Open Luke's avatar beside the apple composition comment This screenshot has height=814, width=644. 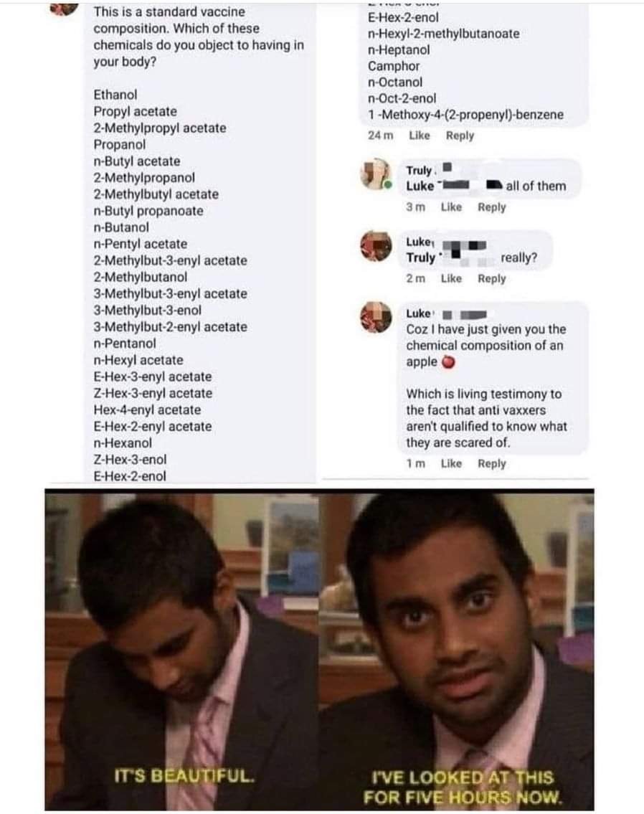coord(376,317)
